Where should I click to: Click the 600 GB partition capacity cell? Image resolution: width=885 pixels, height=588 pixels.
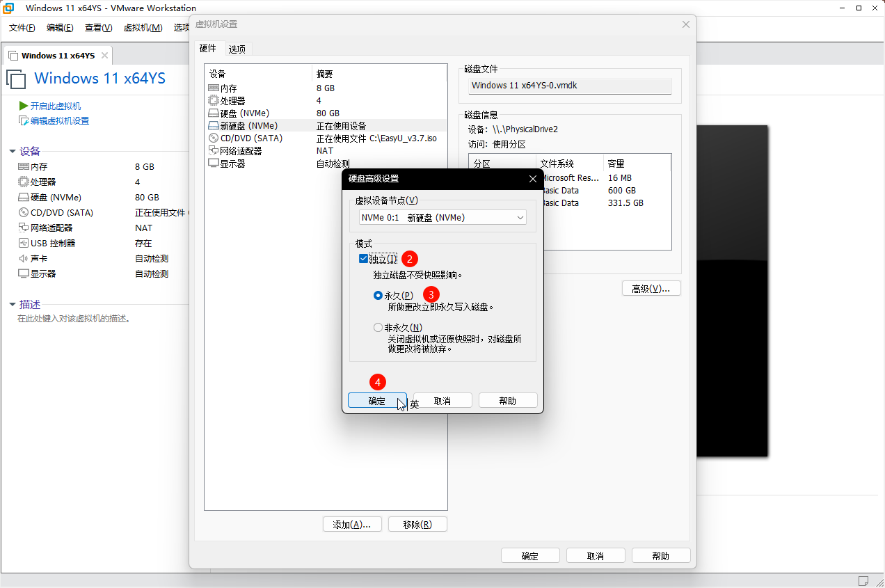point(622,191)
